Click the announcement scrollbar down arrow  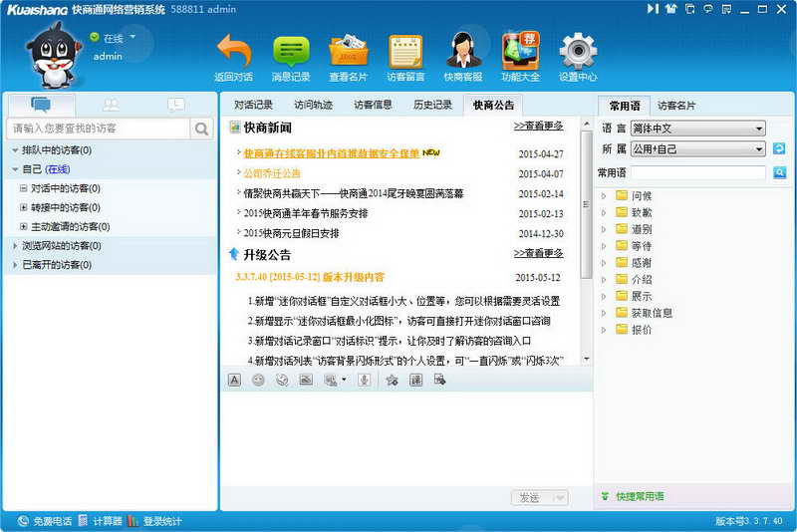pyautogui.click(x=586, y=360)
